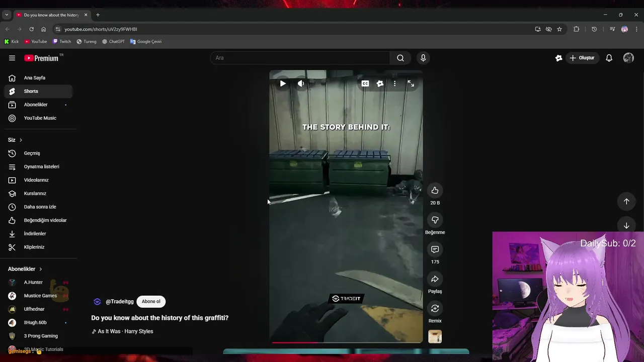
Task: Open the As It Was · Harry Styles sound
Action: pos(125,331)
